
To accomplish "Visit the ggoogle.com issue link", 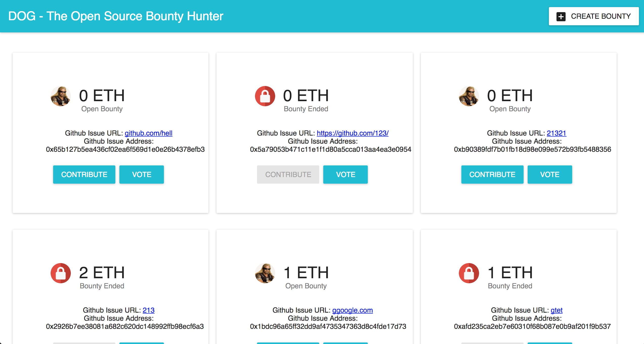I will [352, 310].
